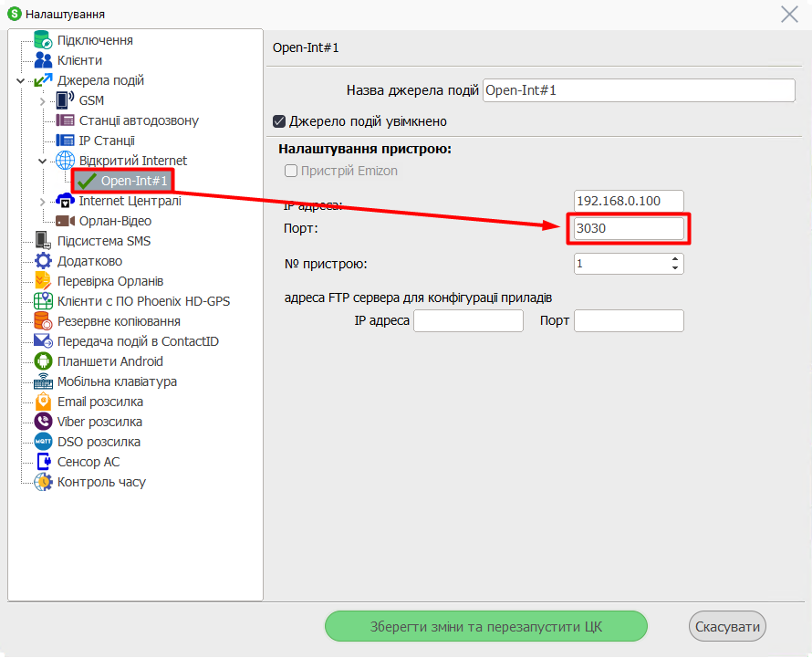This screenshot has width=812, height=658.
Task: Click Зберегти зміни та перезапустити ЦК
Action: pos(486,627)
